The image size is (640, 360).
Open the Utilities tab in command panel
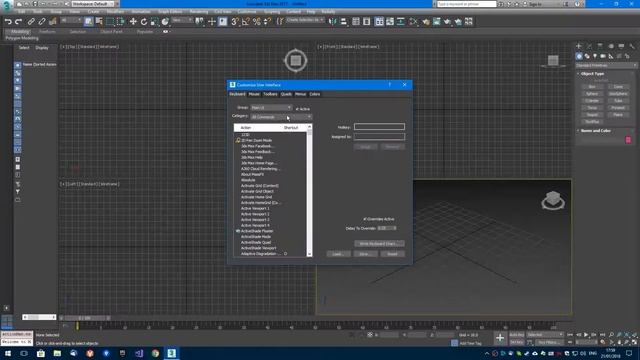(x=632, y=46)
